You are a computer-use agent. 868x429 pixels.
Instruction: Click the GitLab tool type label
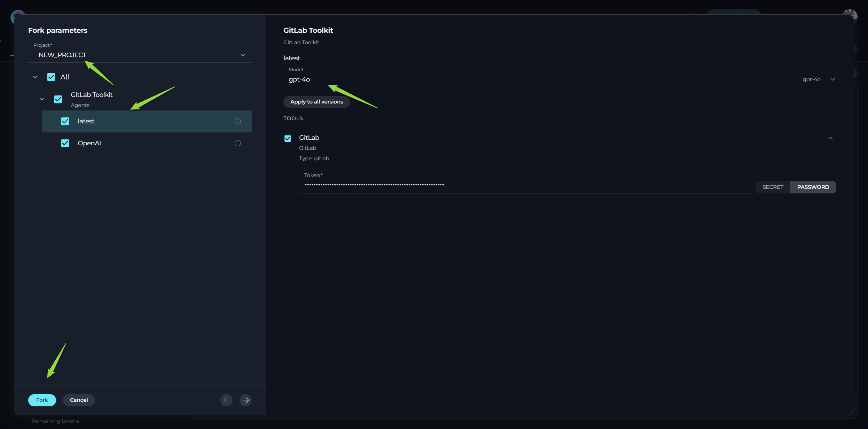point(314,159)
